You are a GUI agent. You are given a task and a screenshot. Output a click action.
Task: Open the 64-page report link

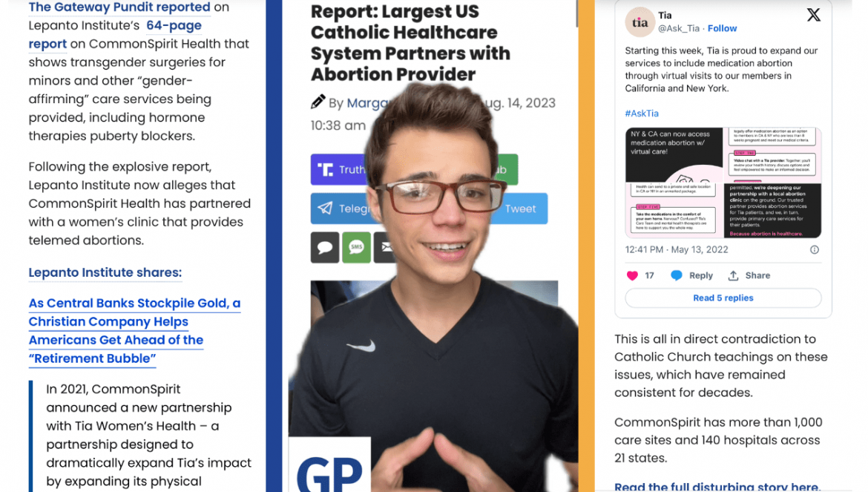pos(115,34)
